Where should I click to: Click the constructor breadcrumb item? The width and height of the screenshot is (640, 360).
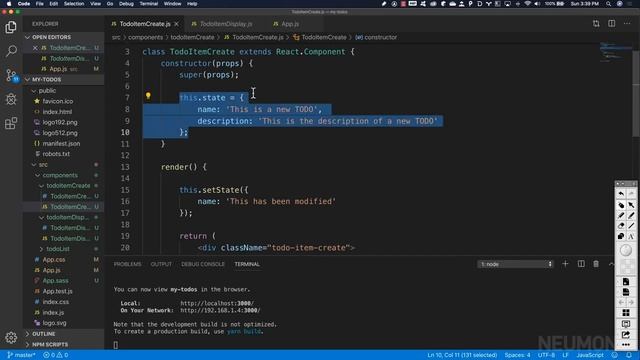tap(376, 37)
